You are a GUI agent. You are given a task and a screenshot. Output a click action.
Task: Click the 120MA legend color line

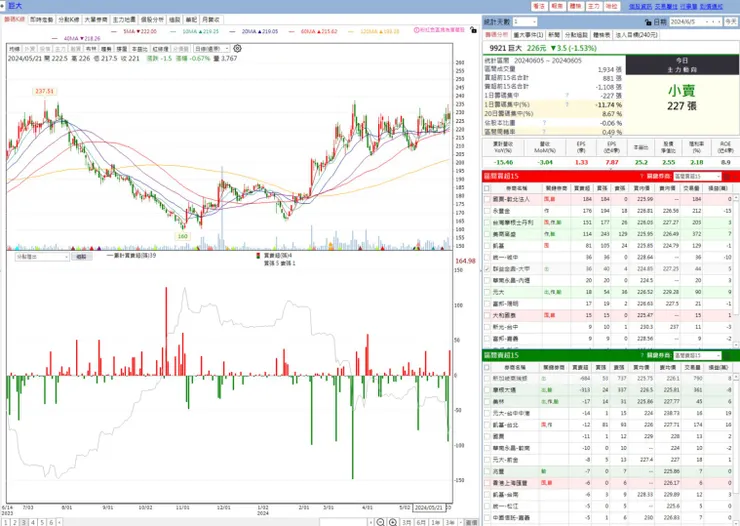tap(351, 31)
